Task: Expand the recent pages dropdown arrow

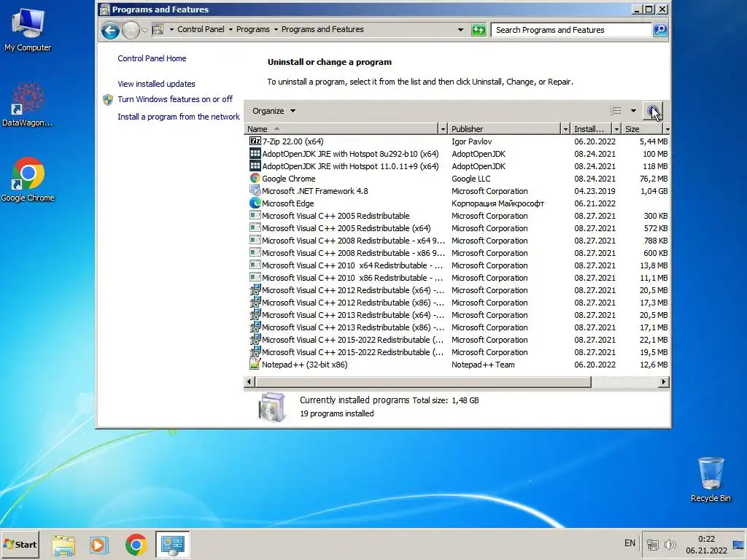Action: [144, 31]
